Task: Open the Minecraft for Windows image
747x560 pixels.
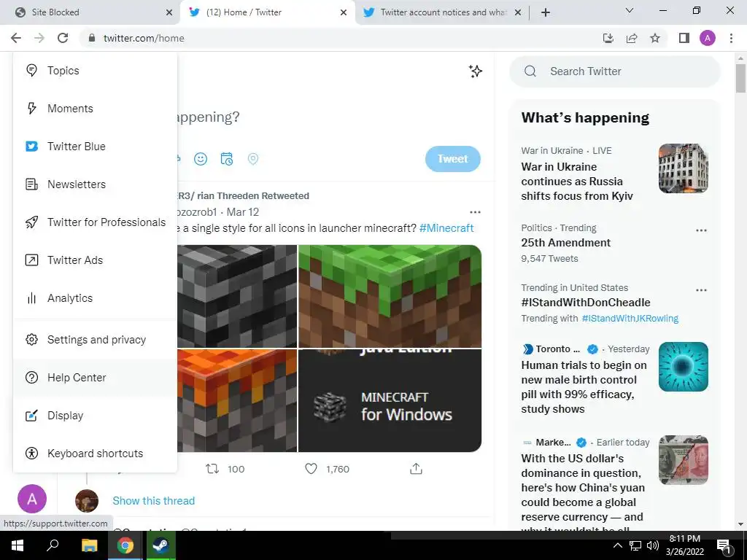Action: pyautogui.click(x=390, y=400)
